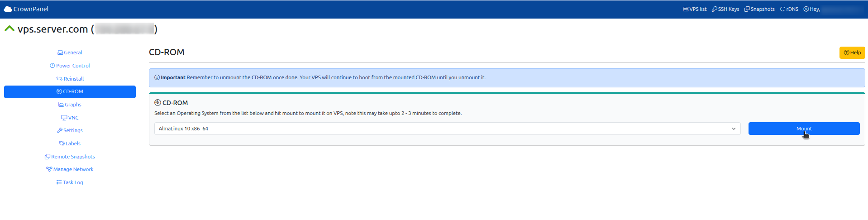Screen dimensions: 868x220
Task: Open Graphs from the sidebar
Action: click(x=70, y=105)
